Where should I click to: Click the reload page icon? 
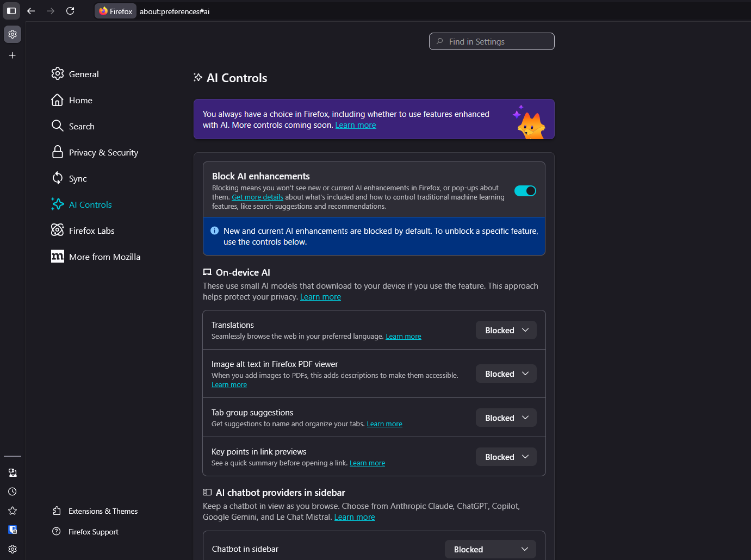click(x=70, y=11)
